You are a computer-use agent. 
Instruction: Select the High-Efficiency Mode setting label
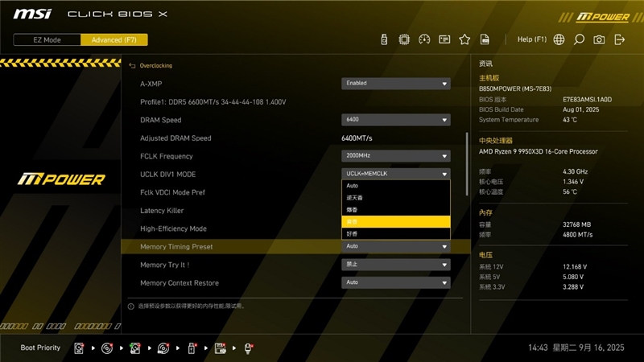173,228
